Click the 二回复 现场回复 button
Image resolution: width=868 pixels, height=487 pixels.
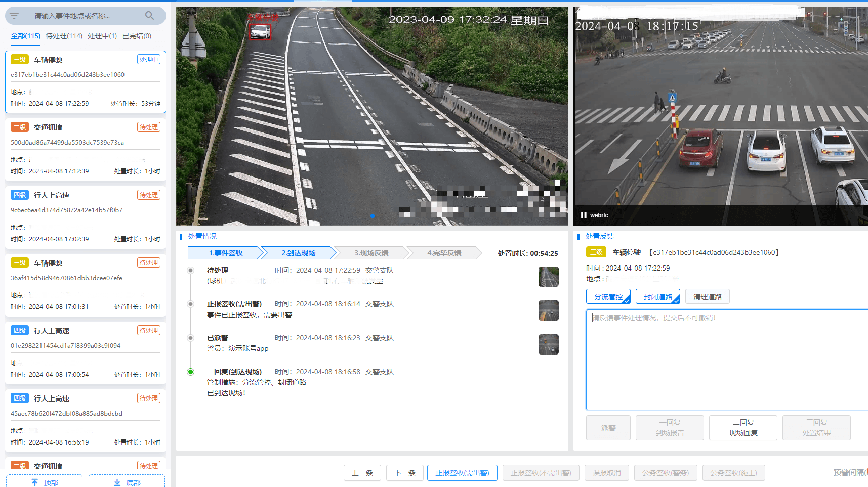tap(742, 428)
